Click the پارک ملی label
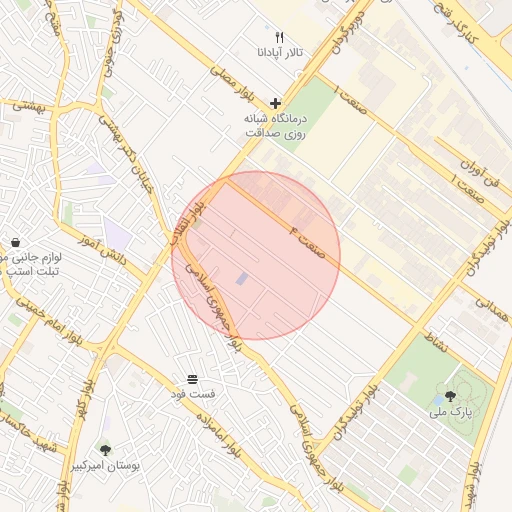This screenshot has width=512, height=512. (451, 412)
